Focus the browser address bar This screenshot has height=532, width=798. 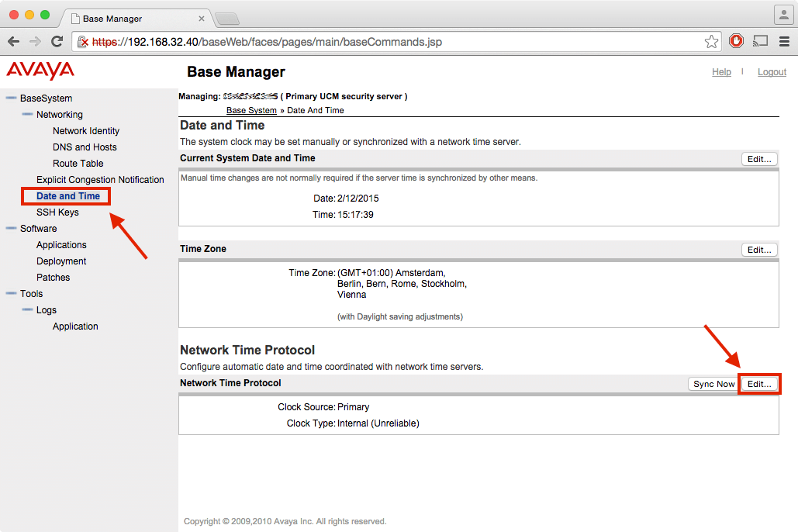pyautogui.click(x=397, y=42)
